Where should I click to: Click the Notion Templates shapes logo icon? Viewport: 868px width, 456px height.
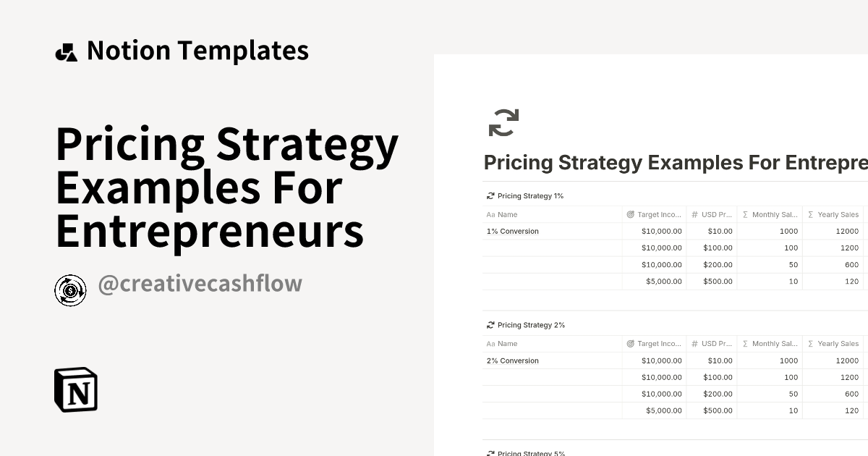tap(67, 52)
